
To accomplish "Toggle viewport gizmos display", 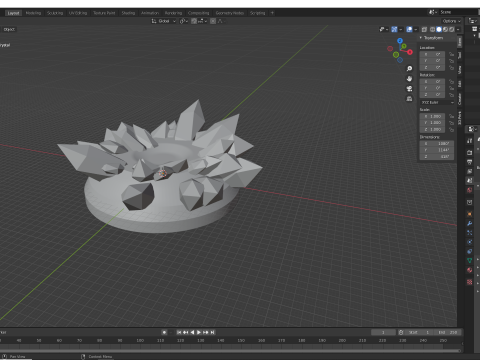I will pos(394,29).
